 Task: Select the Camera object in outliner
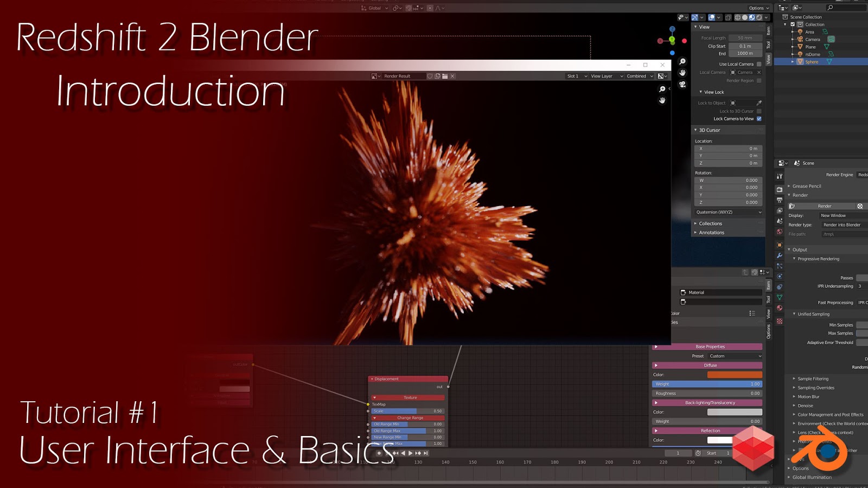pos(812,40)
